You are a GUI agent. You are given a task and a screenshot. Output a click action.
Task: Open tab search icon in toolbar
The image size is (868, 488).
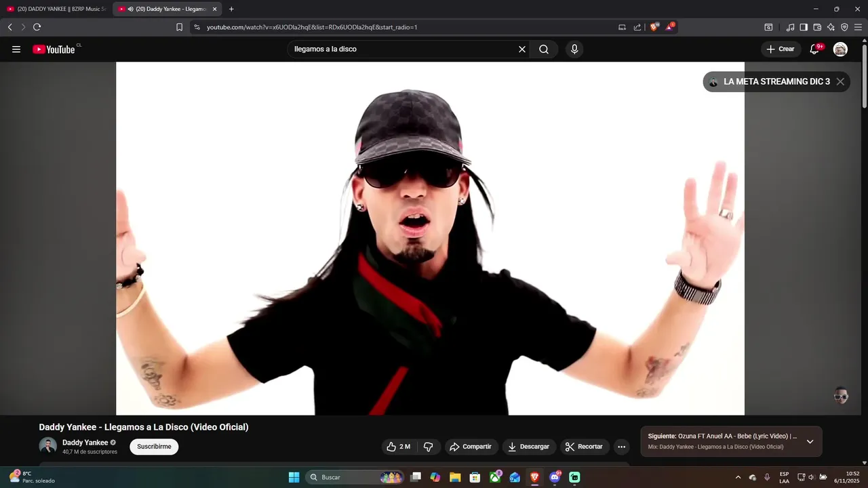click(768, 27)
